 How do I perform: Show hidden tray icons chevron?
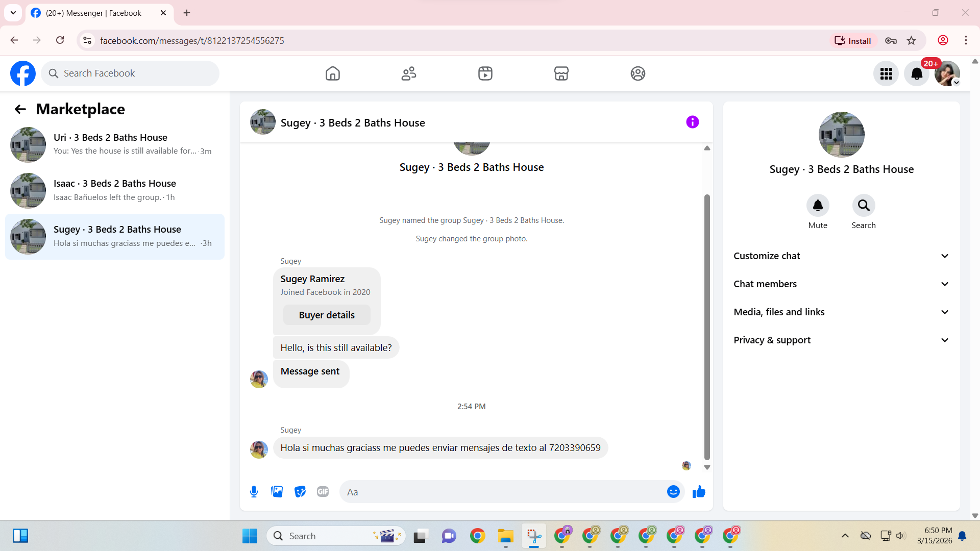(845, 536)
